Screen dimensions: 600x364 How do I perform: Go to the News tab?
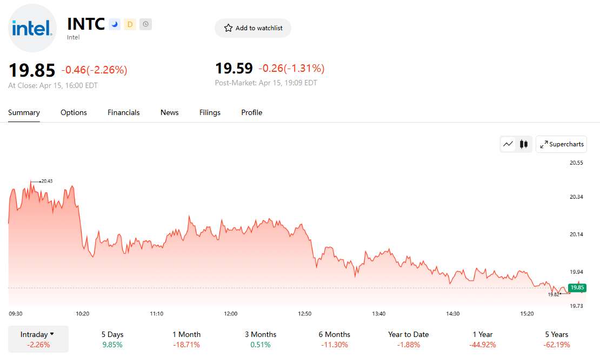click(x=169, y=112)
